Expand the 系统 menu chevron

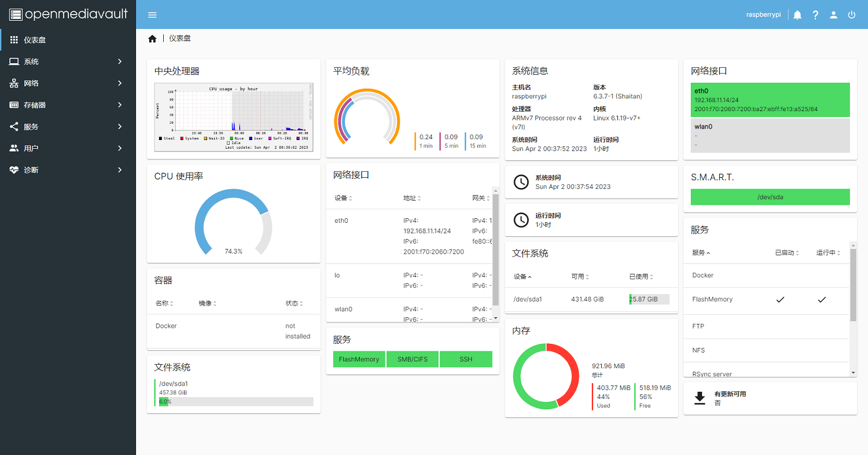point(120,61)
